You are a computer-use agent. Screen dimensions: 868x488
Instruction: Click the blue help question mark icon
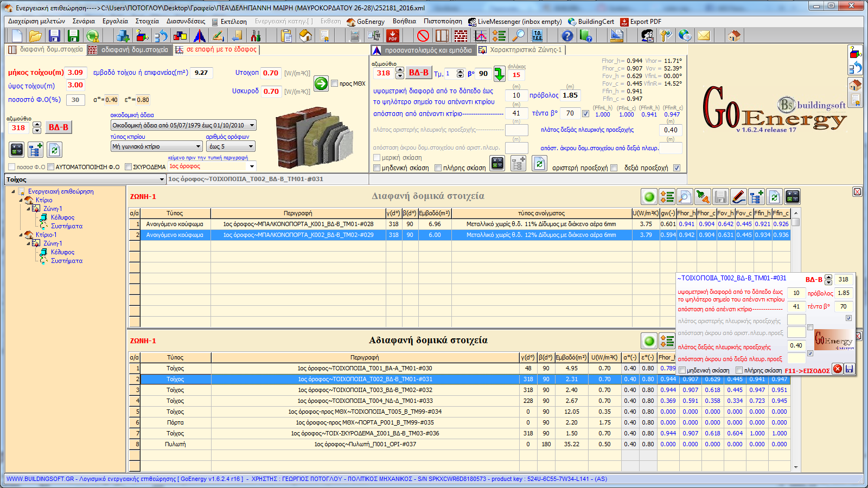(567, 36)
